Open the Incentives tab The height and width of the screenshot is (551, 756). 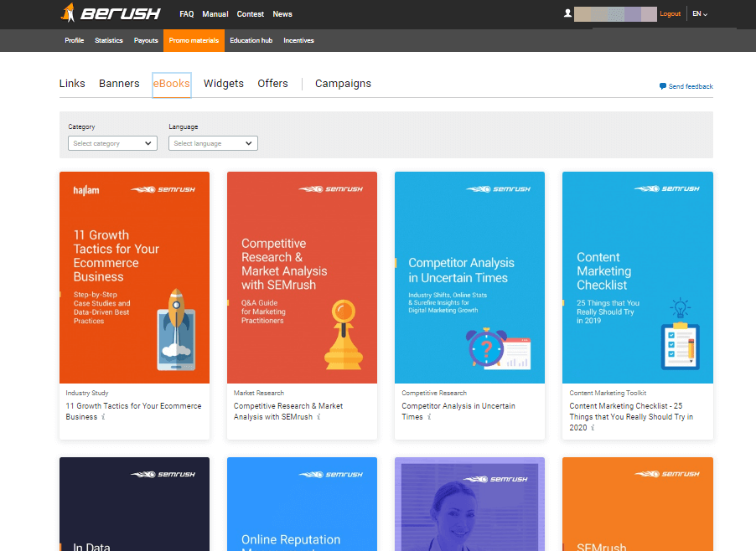(x=298, y=40)
